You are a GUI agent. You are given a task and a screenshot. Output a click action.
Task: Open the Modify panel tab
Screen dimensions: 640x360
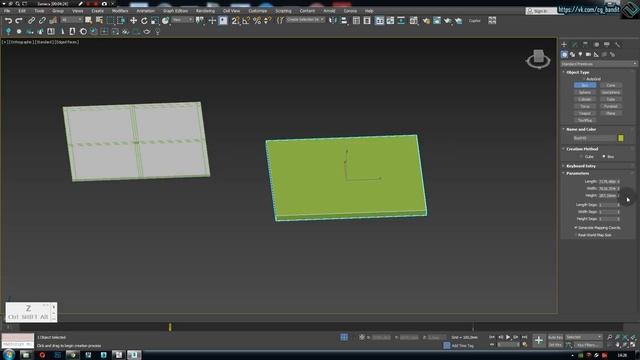575,44
